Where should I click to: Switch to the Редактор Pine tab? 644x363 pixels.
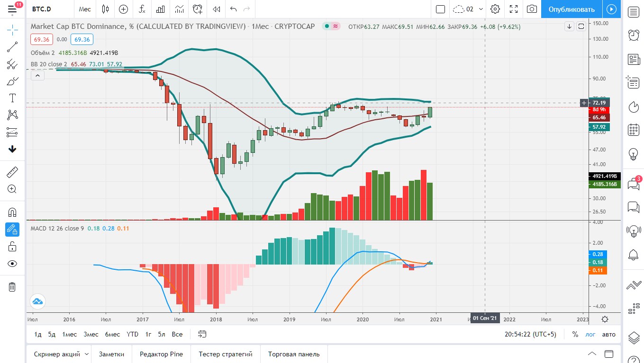pos(160,354)
